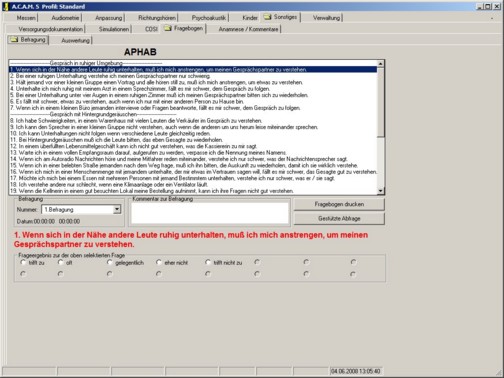This screenshot has height=378, width=504.
Task: Click the question list scroll up arrow
Action: [x=380, y=63]
